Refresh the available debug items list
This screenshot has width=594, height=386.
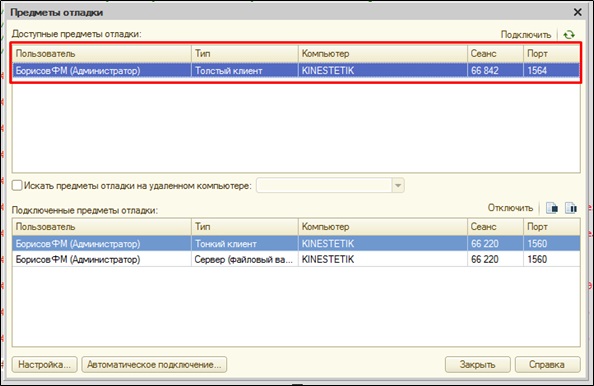(x=569, y=35)
